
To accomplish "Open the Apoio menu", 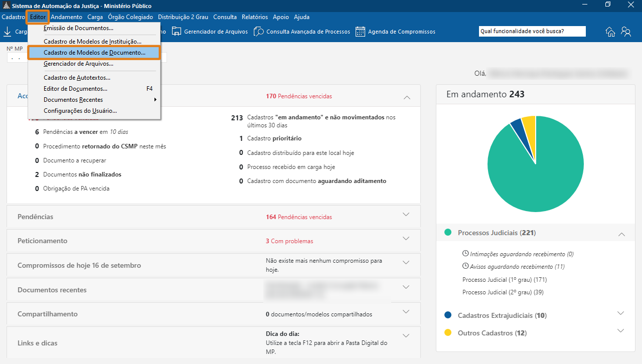I will (281, 17).
